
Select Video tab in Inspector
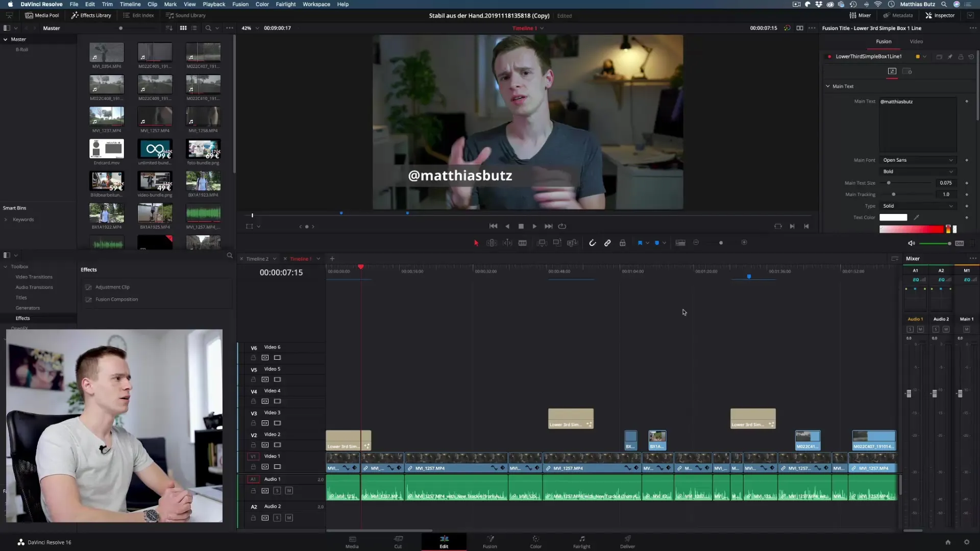[x=916, y=41]
